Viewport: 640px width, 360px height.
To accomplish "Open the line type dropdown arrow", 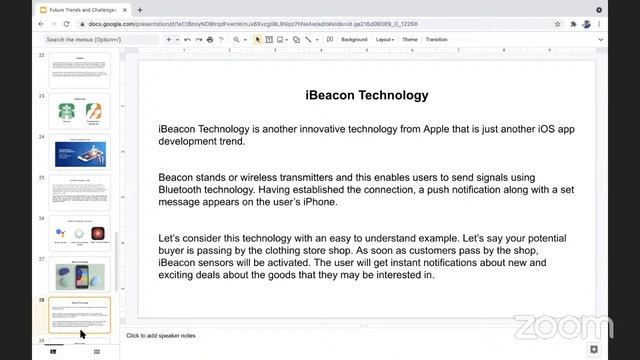I will click(317, 40).
